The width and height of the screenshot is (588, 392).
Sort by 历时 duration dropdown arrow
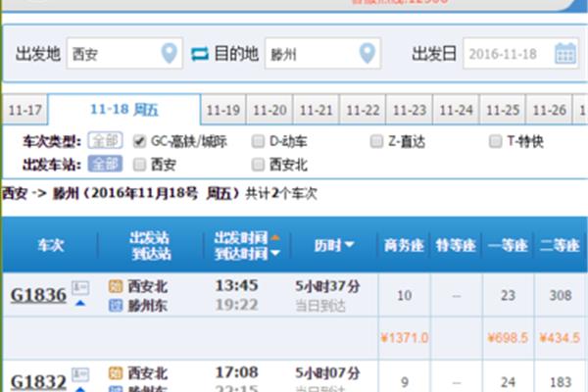click(349, 245)
